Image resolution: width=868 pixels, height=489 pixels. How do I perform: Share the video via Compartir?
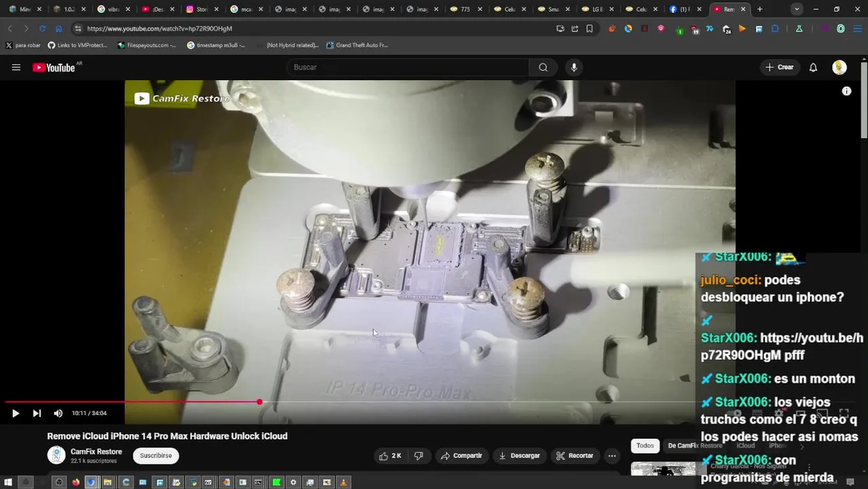pyautogui.click(x=461, y=456)
